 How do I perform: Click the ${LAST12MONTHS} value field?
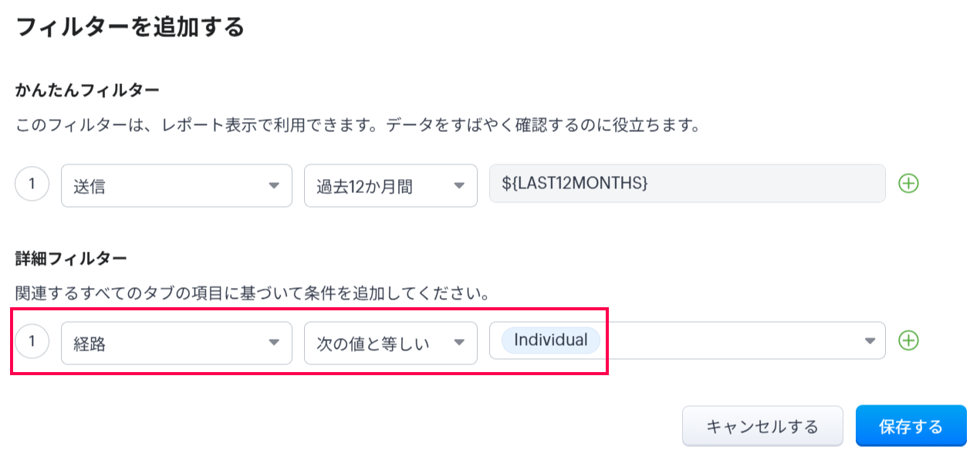pos(687,184)
